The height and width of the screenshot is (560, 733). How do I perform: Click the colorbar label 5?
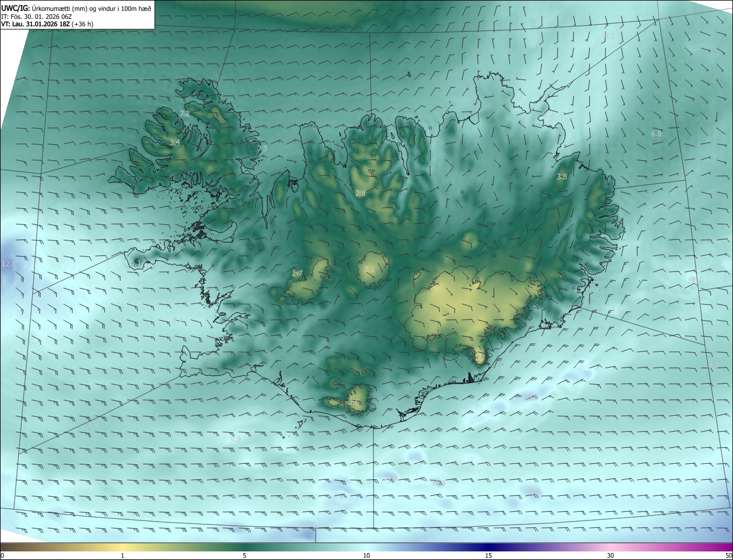point(245,555)
